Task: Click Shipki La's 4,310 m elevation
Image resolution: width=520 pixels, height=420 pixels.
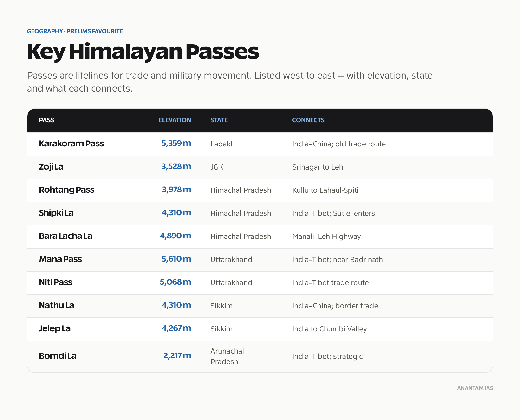Action: click(176, 213)
